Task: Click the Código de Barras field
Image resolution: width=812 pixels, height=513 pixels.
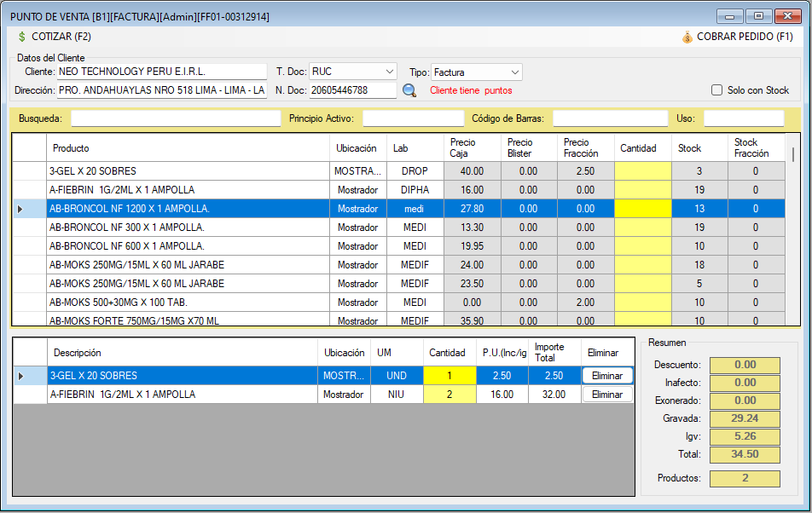Action: pos(610,118)
